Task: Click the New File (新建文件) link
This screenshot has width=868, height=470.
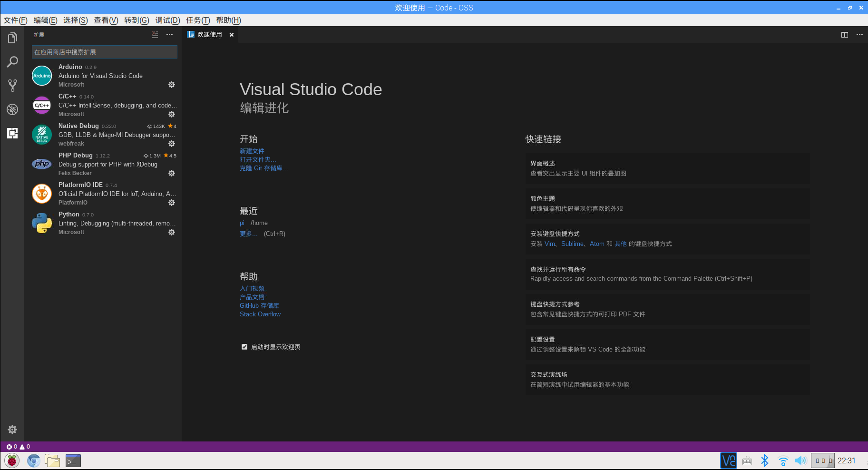Action: 252,151
